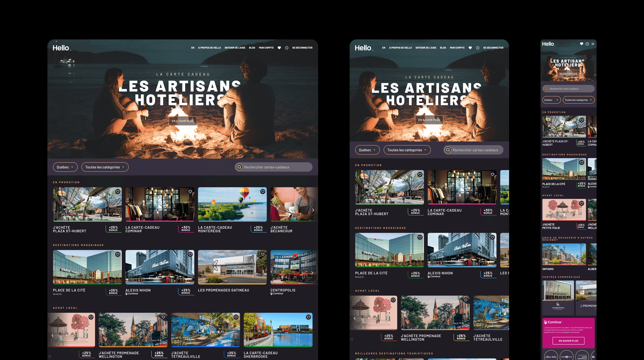The height and width of the screenshot is (360, 644).
Task: Click heart icon in mobile layout's header
Action: click(581, 44)
